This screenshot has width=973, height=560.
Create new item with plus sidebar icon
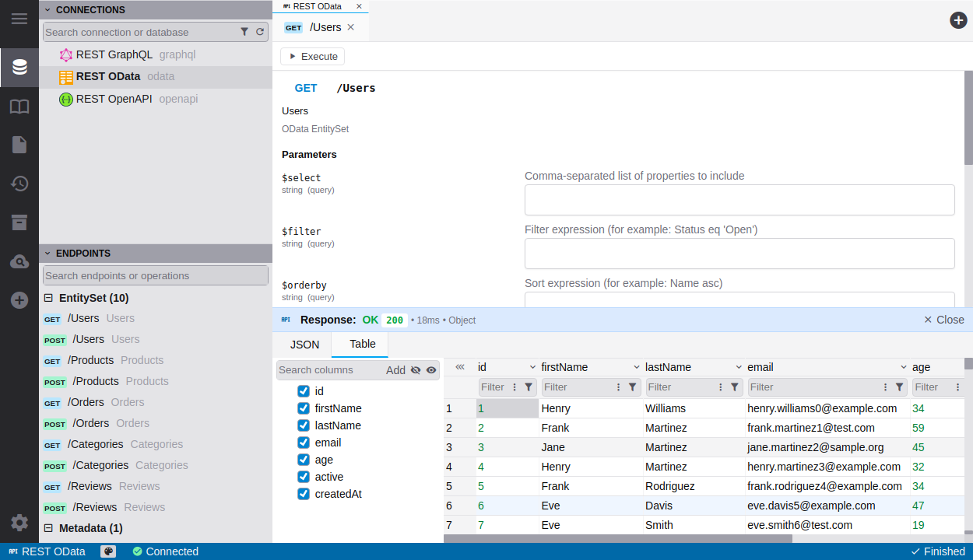[x=19, y=299]
